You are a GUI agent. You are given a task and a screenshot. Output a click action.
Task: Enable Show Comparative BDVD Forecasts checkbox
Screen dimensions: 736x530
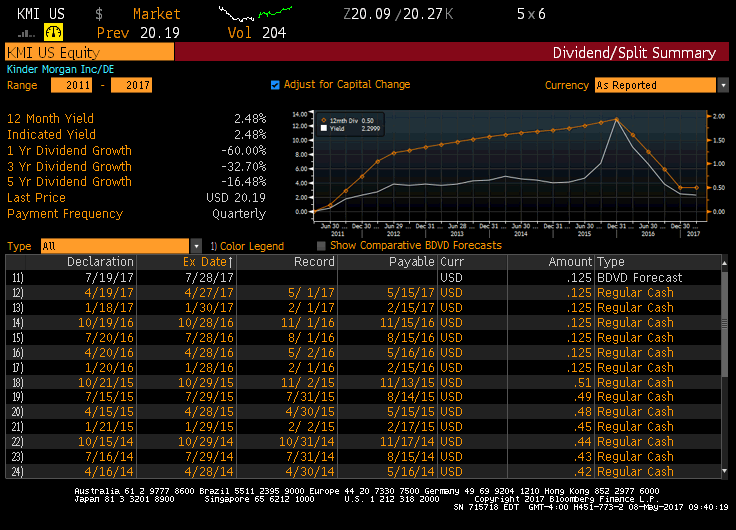tap(321, 246)
